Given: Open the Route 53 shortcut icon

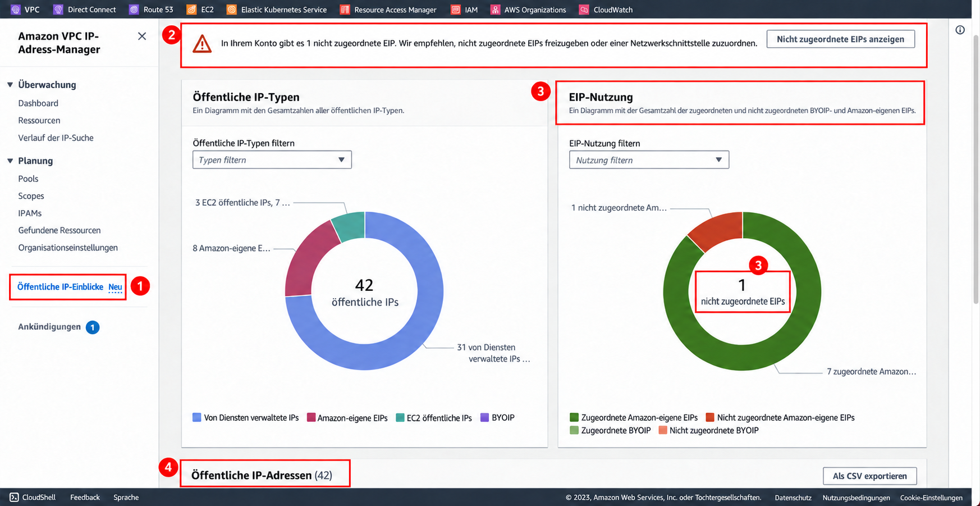Looking at the screenshot, I should (134, 10).
